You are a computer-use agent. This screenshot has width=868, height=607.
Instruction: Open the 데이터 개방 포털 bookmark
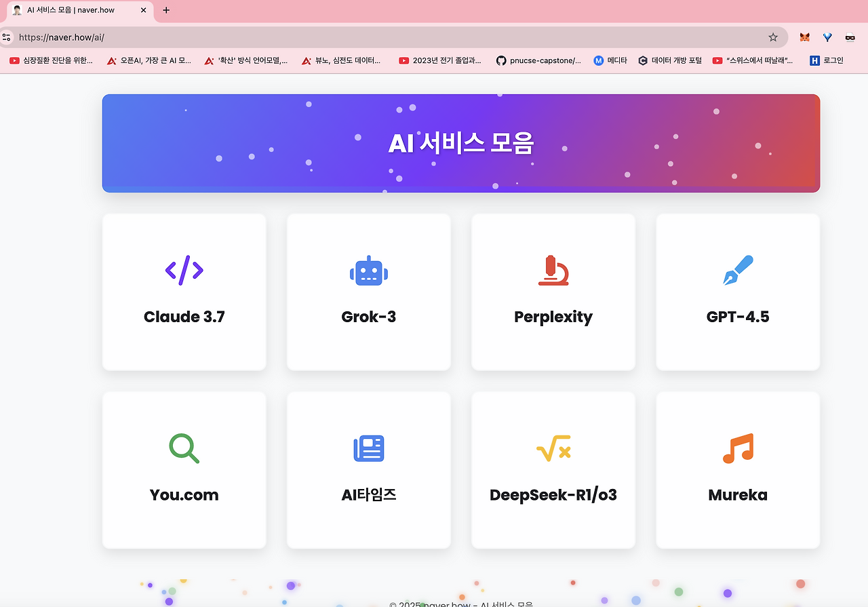click(x=670, y=60)
